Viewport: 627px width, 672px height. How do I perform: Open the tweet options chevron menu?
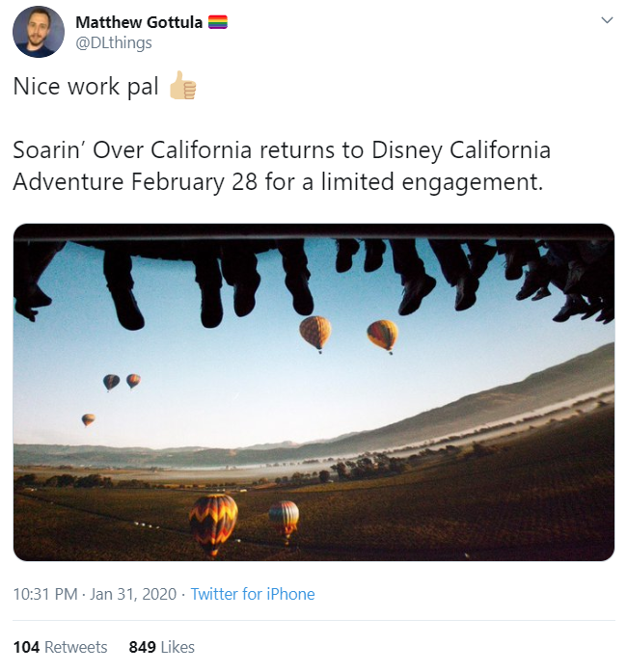click(x=606, y=20)
